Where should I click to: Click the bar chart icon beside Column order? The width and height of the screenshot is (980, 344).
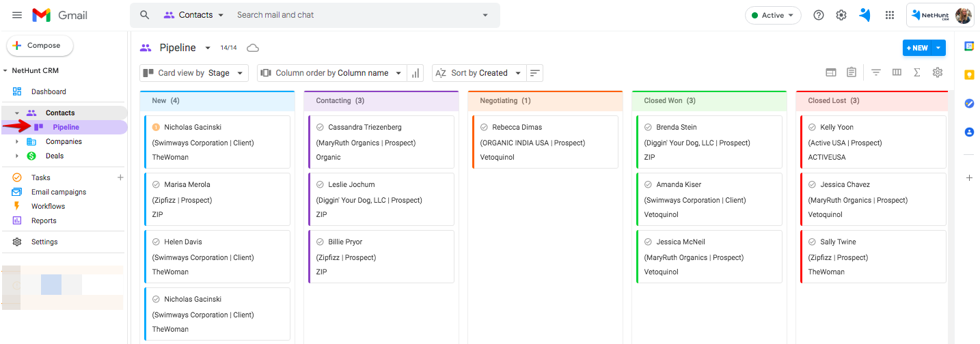(x=416, y=73)
